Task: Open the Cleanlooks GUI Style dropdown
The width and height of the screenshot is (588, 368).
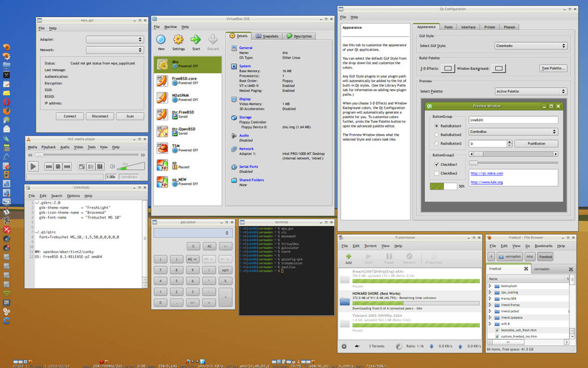Action: (x=530, y=45)
